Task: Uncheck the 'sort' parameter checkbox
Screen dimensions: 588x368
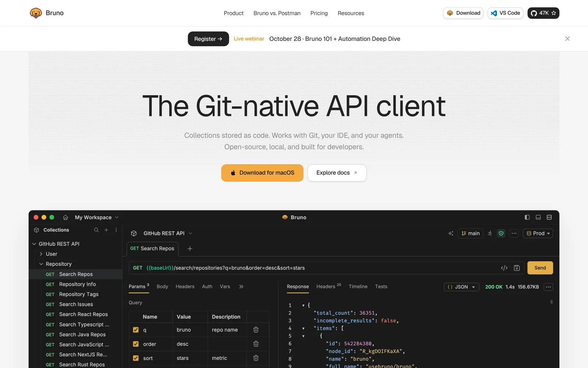Action: [136, 358]
